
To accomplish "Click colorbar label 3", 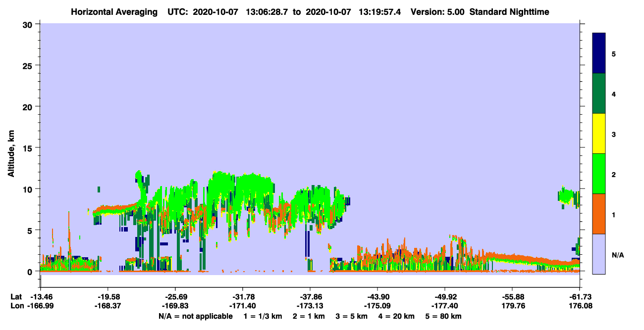I will (x=614, y=134).
